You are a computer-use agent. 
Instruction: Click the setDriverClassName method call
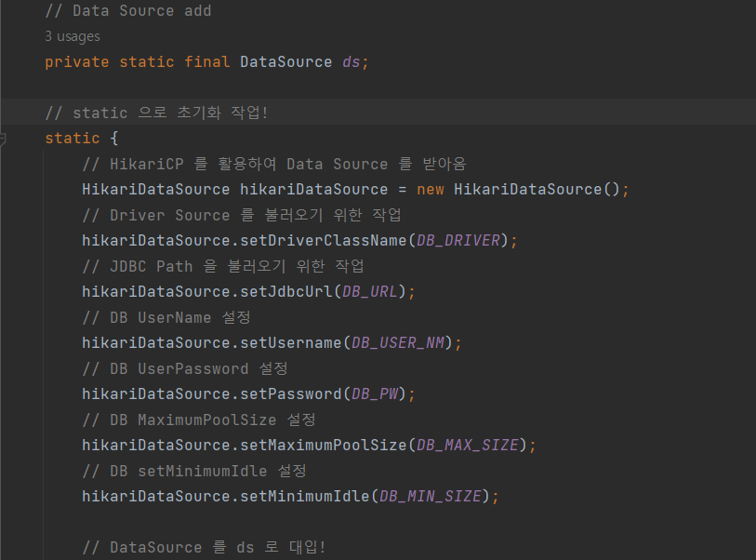(x=323, y=241)
